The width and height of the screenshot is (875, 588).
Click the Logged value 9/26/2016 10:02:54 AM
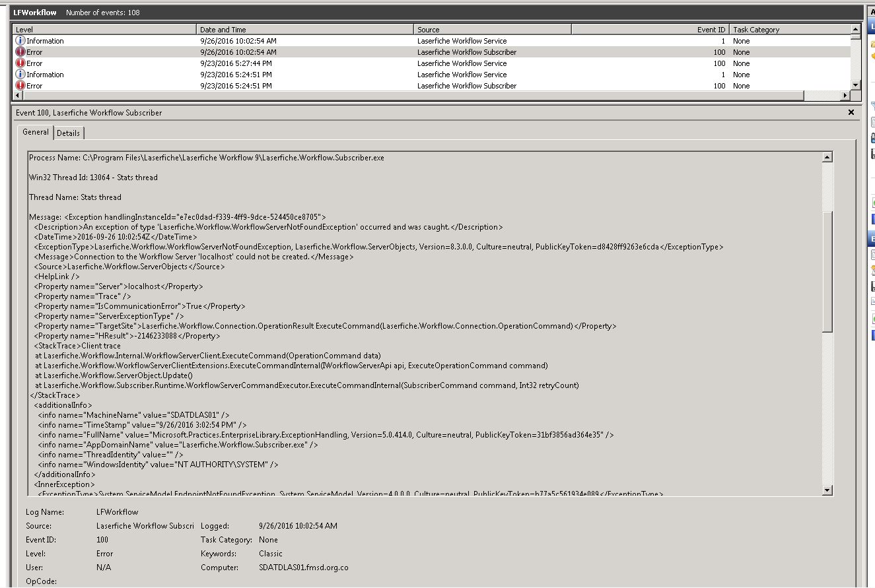pos(298,526)
